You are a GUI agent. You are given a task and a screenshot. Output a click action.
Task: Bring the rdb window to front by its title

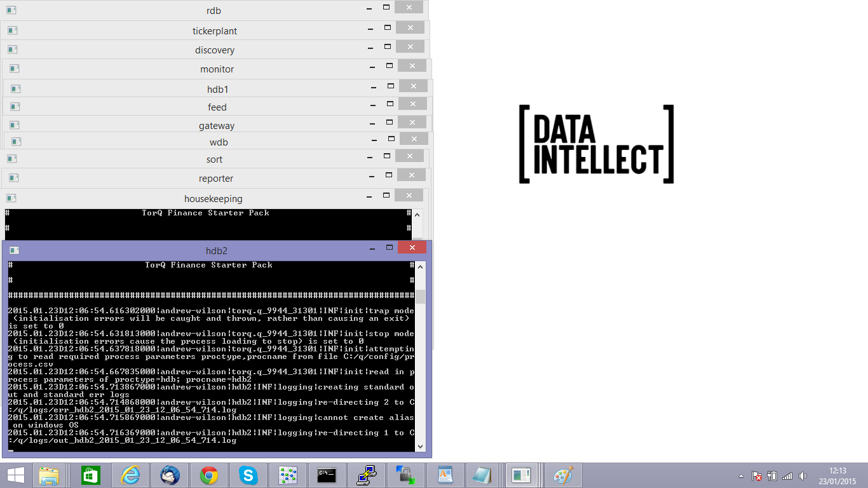pyautogui.click(x=214, y=11)
